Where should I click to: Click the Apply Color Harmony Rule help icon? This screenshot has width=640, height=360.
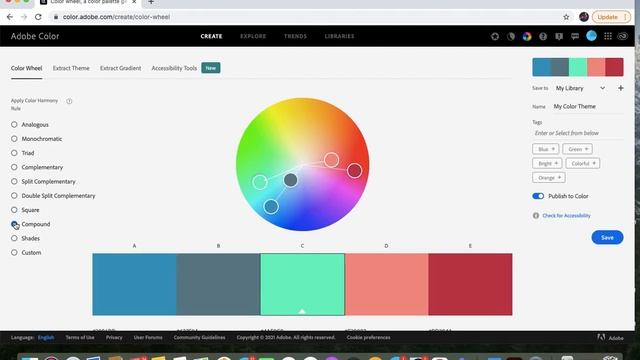point(69,101)
